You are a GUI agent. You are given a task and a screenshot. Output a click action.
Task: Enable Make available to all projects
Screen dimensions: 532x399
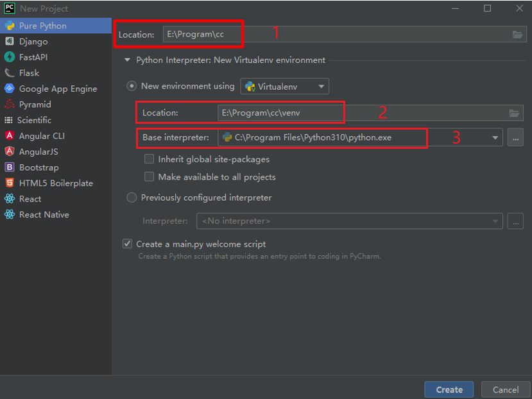point(150,177)
